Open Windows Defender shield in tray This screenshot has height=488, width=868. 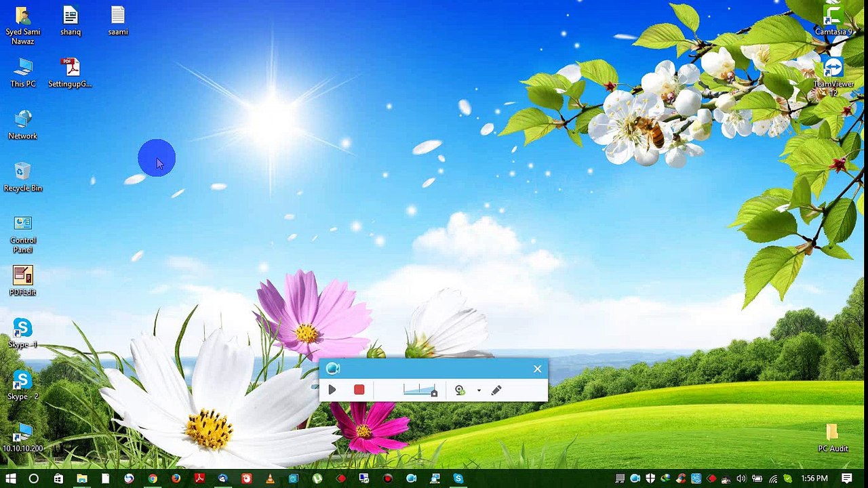tap(650, 479)
